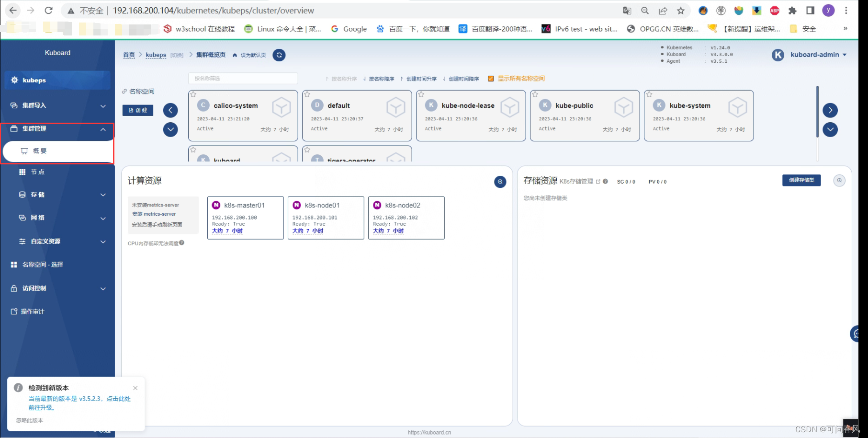Open the kuboard-admin user dropdown
Viewport: 868px width, 438px height.
(x=818, y=55)
